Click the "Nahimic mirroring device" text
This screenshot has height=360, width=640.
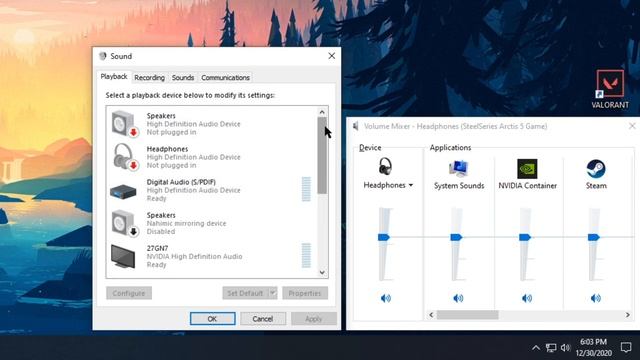click(186, 223)
